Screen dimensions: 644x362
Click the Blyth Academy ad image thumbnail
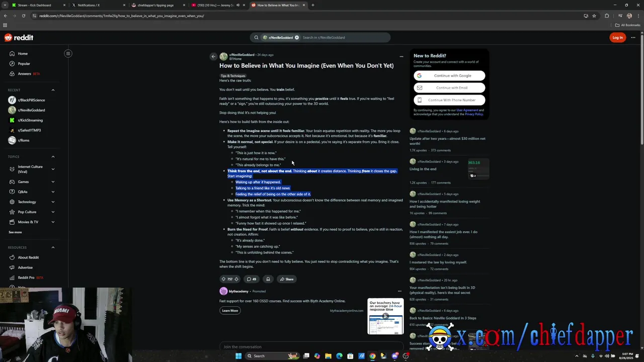tap(385, 316)
